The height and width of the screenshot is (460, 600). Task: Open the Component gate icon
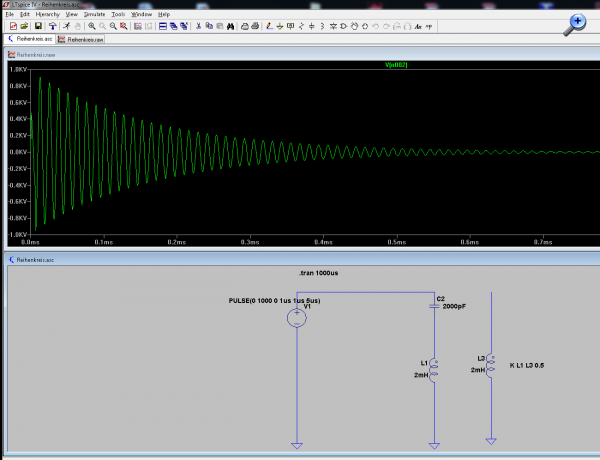[x=344, y=26]
